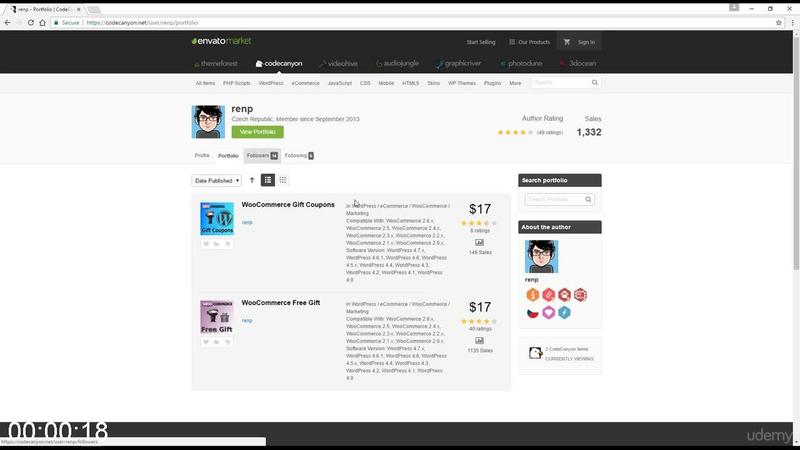Click the header search magnifier icon
800x450 pixels.
pos(594,83)
